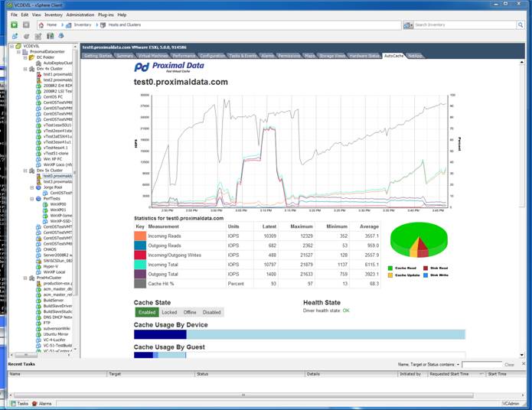Image resolution: width=532 pixels, height=410 pixels.
Task: Click the fifth toolbar icon below navigation
Action: point(61,36)
